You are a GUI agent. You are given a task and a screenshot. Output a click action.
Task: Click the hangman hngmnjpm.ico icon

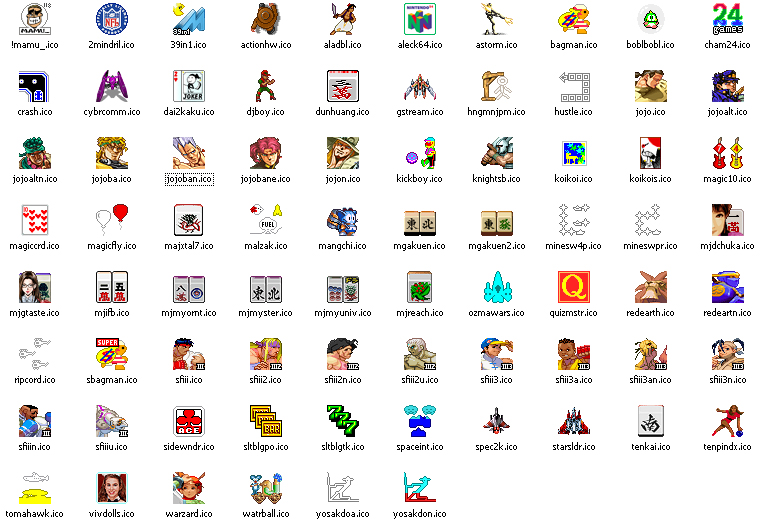[497, 86]
